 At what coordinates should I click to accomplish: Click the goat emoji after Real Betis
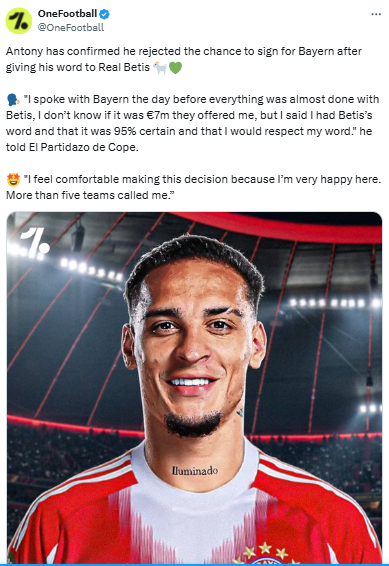click(160, 68)
